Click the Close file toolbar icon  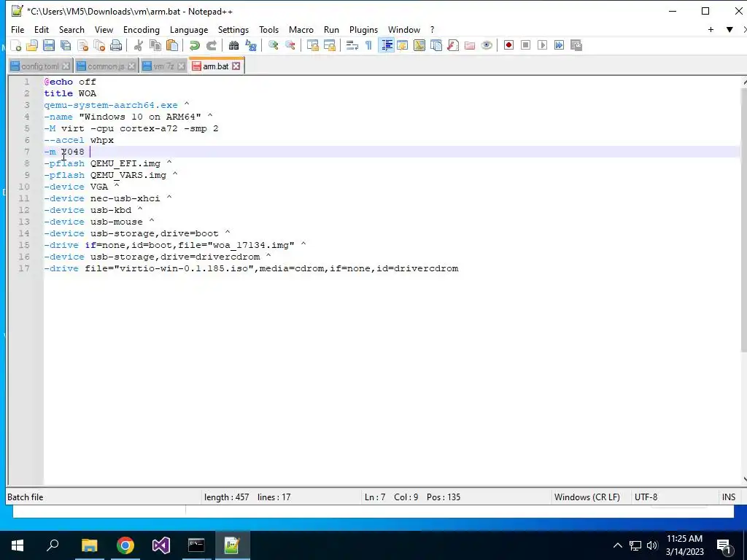82,45
